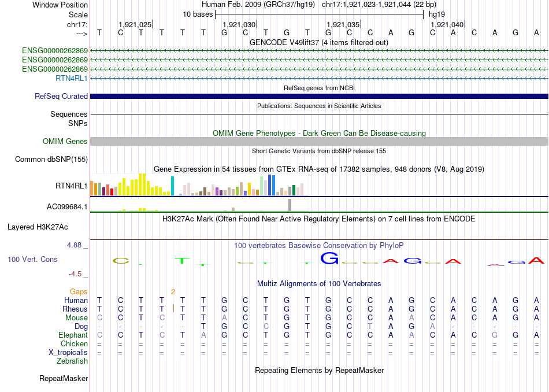Click the GENCODE V49lift37 track title
The width and height of the screenshot is (549, 392).
point(319,42)
